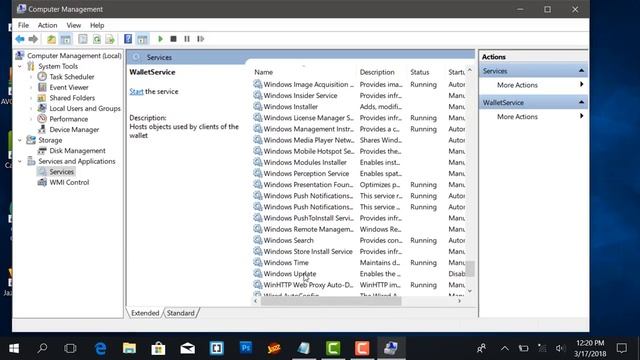This screenshot has height=360, width=640.
Task: Open Photoshop from the taskbar
Action: [x=246, y=348]
